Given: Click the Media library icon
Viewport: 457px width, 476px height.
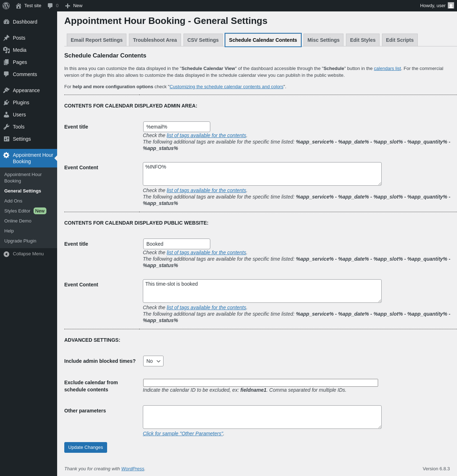Looking at the screenshot, I should [6, 50].
